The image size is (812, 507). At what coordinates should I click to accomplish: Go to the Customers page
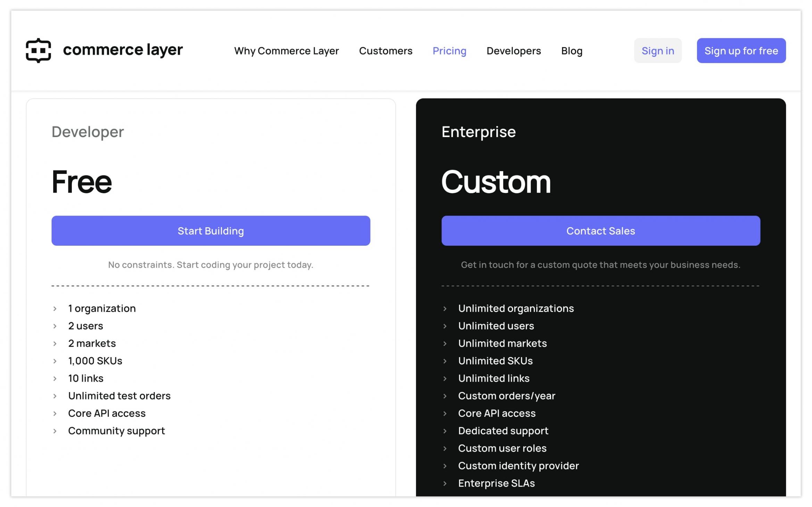coord(386,51)
